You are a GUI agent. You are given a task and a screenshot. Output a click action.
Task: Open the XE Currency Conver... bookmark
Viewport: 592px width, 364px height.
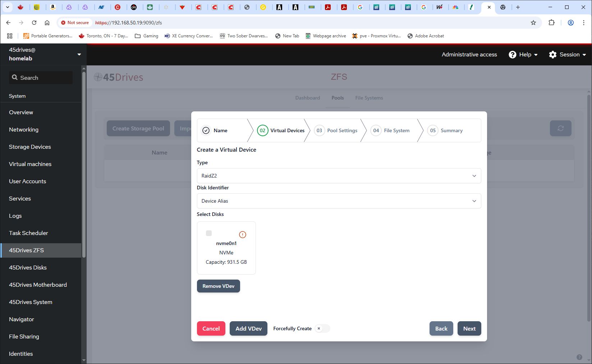click(x=188, y=36)
